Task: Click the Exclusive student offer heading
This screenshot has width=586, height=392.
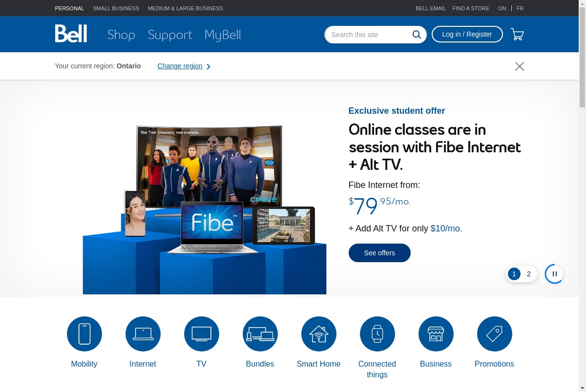Action: tap(397, 111)
